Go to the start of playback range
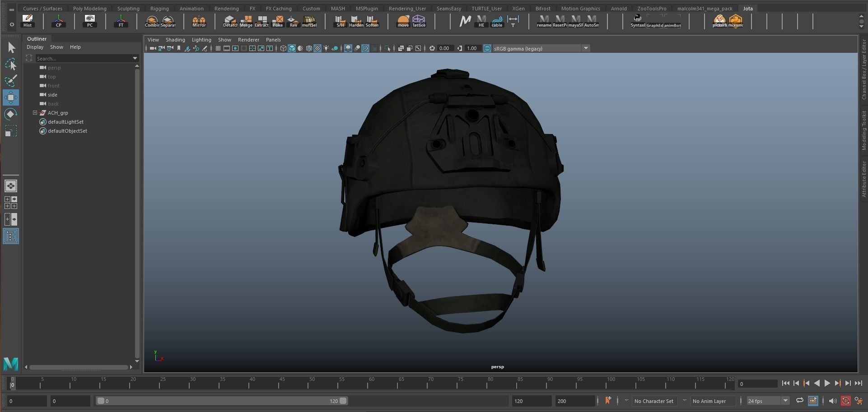The image size is (868, 412). click(786, 383)
